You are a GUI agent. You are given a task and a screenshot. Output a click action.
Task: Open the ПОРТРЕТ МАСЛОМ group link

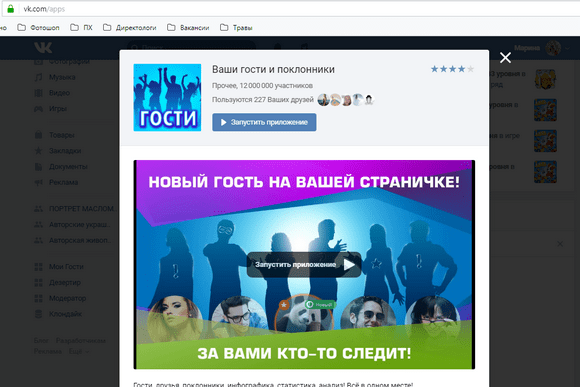click(x=82, y=209)
